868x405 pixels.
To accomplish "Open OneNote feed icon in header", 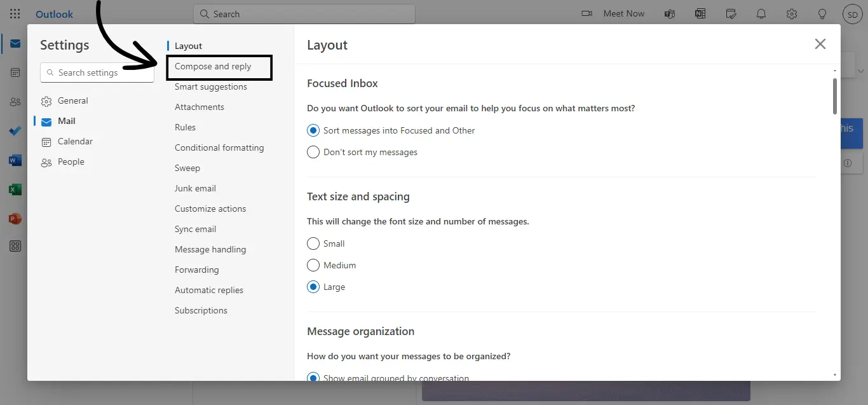I will (700, 13).
